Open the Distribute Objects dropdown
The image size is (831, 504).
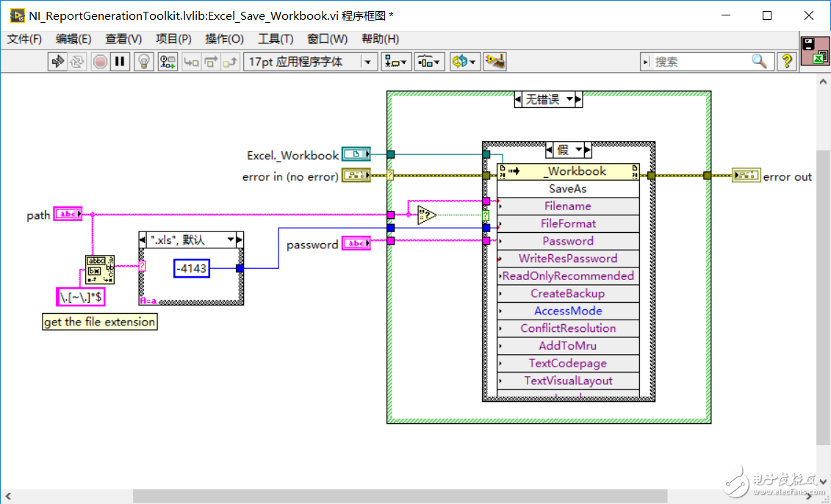pyautogui.click(x=429, y=62)
